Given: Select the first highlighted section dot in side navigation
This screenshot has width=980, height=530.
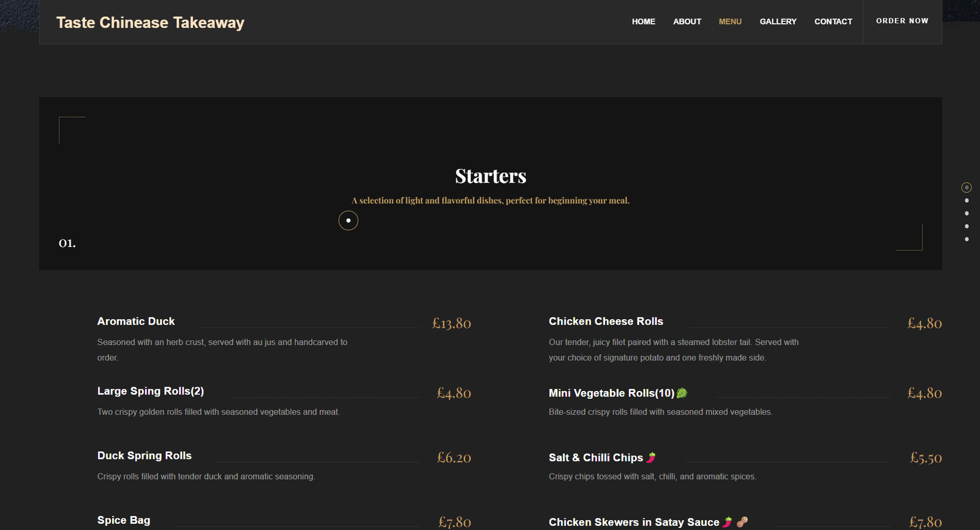Looking at the screenshot, I should [967, 187].
